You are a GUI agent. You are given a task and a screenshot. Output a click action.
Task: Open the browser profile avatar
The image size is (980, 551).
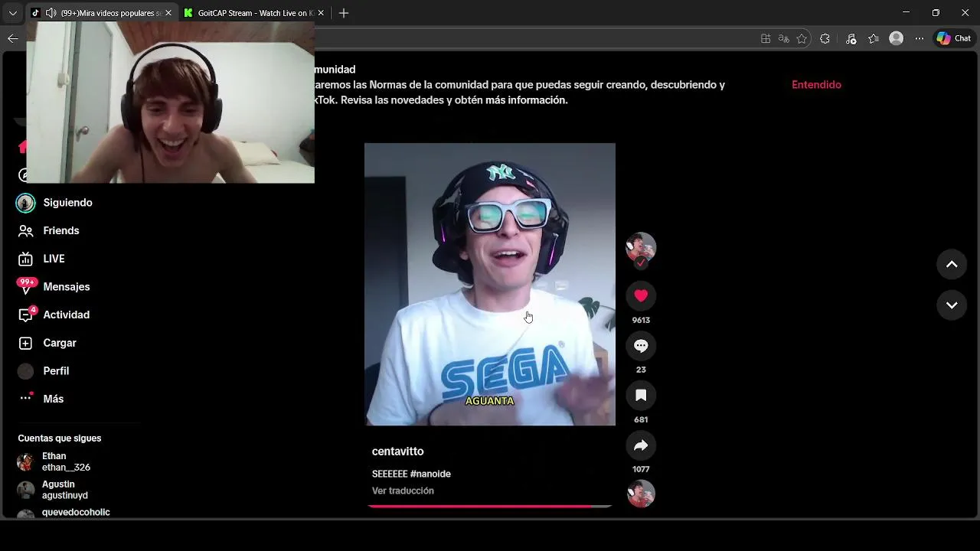pos(896,38)
